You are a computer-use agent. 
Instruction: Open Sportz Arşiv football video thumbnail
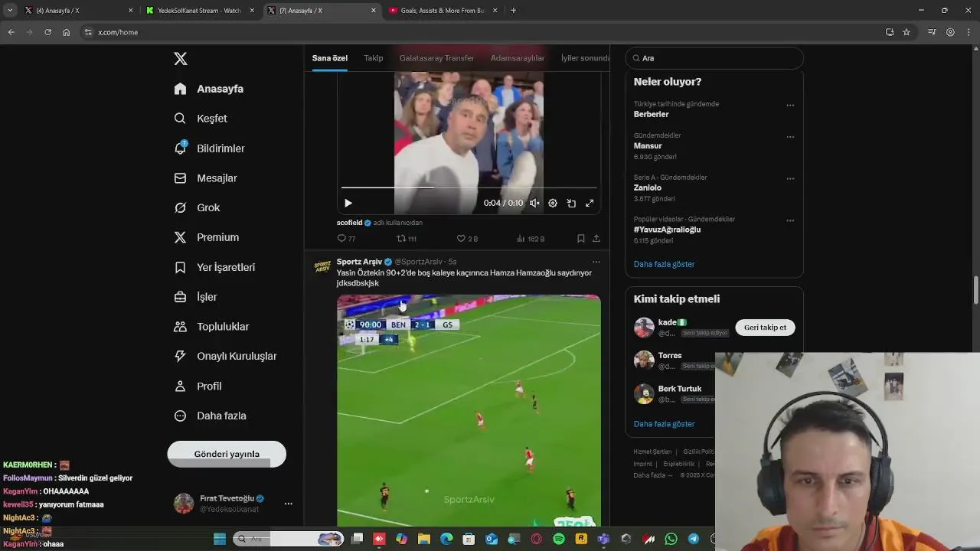pos(469,410)
